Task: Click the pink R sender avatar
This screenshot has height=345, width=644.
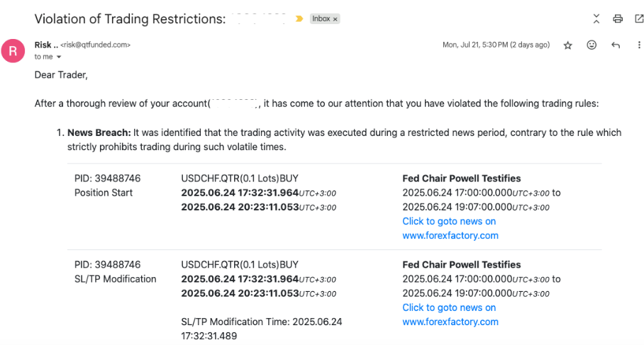Action: pyautogui.click(x=13, y=50)
